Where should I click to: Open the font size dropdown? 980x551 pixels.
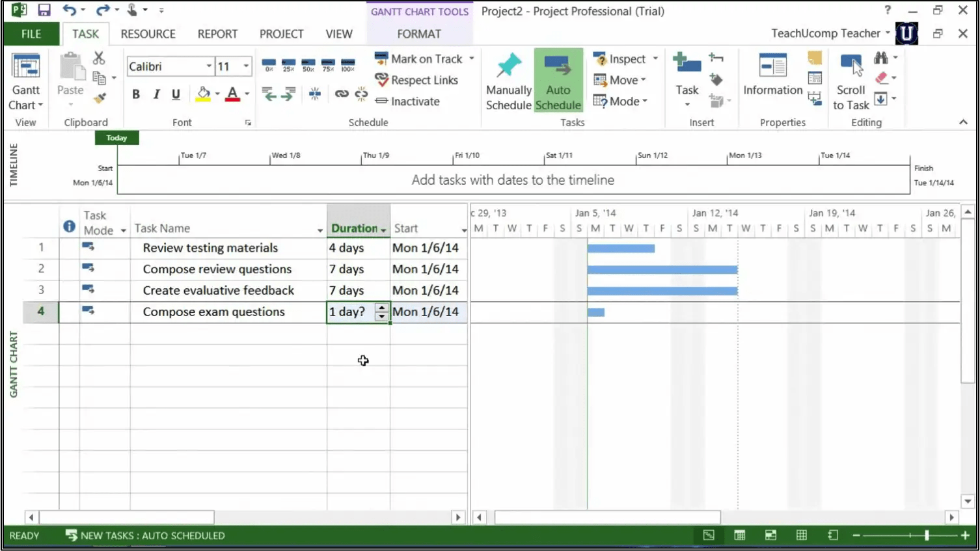click(246, 66)
